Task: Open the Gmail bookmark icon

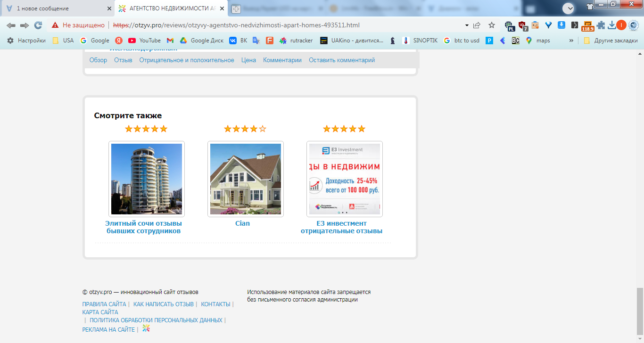Action: point(170,41)
